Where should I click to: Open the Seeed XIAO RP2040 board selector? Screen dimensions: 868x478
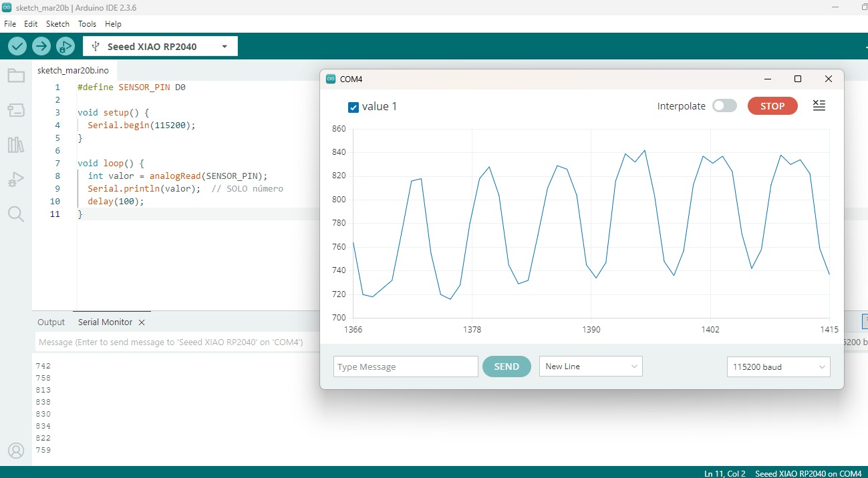point(160,47)
